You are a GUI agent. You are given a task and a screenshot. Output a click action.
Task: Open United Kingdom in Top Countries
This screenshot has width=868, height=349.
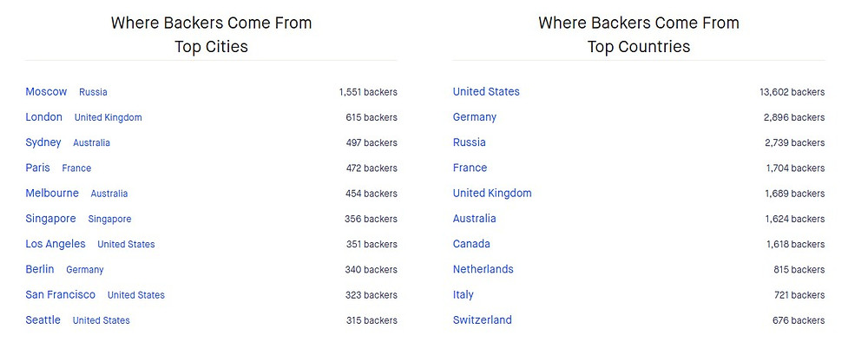492,194
